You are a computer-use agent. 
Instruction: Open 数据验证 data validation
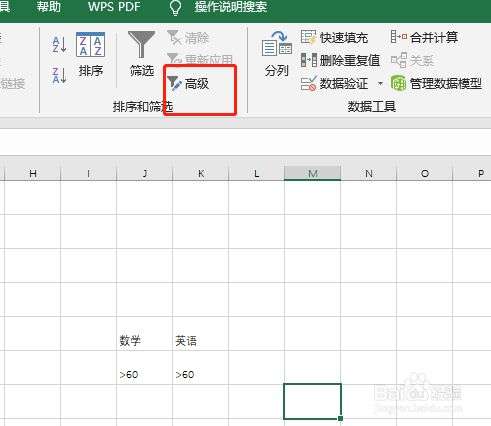334,83
